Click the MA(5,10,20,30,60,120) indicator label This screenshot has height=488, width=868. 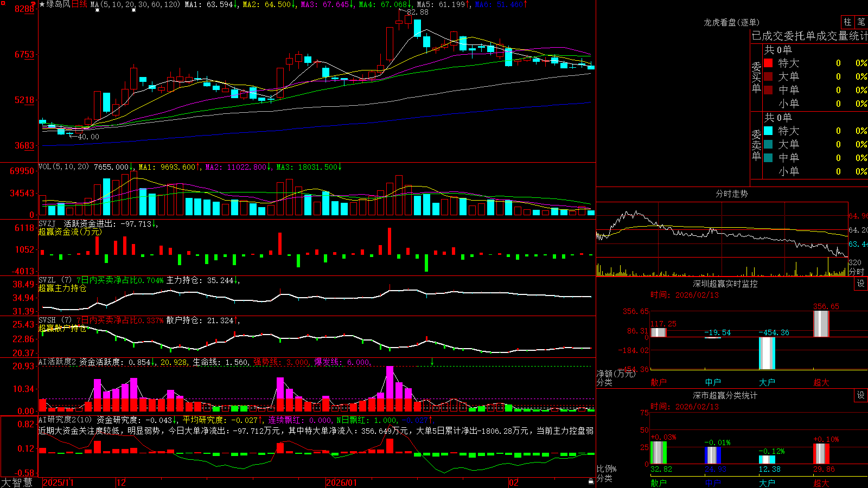[x=136, y=4]
